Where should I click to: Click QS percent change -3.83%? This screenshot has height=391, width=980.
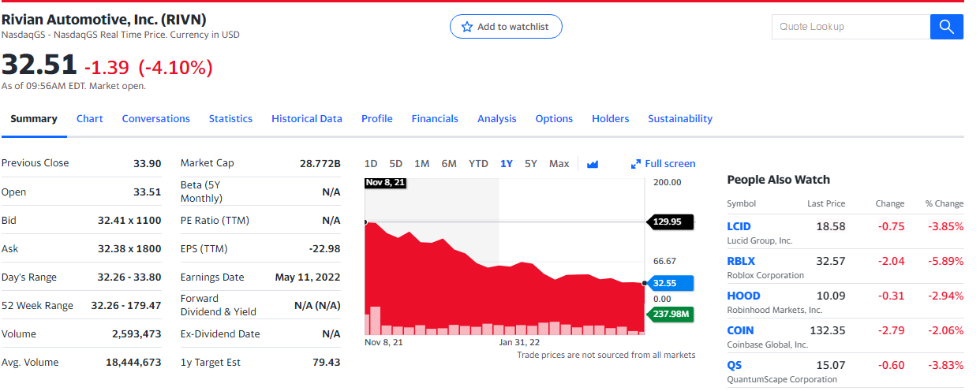tap(944, 365)
